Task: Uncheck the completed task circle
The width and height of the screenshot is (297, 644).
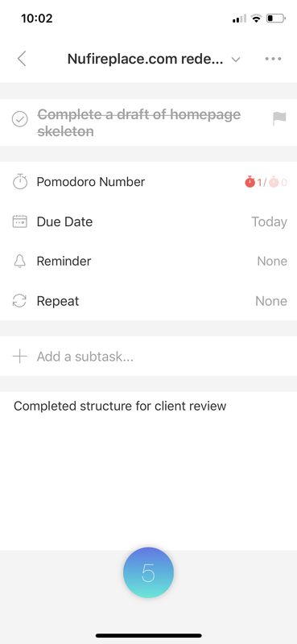Action: tap(19, 119)
